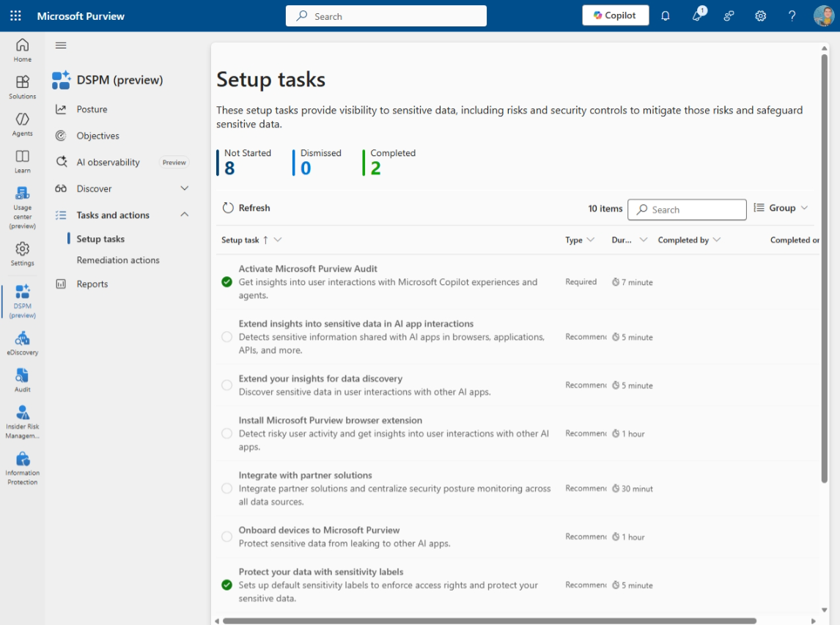Expand the Discover section chevron

[x=185, y=188]
